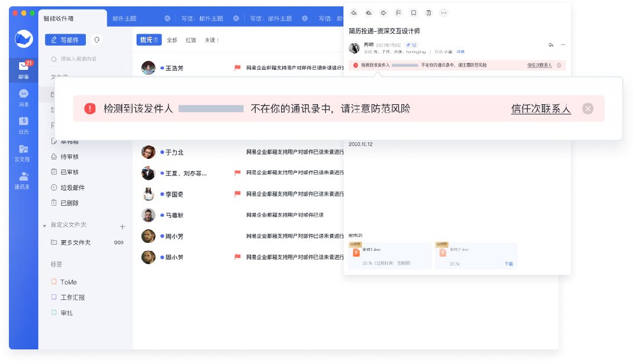636x364 pixels.
Task: Click the large 信任次联系人 link
Action: tap(541, 109)
